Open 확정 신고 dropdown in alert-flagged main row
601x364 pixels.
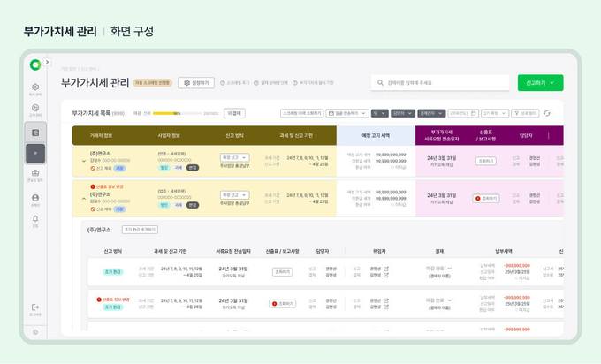[x=234, y=195]
